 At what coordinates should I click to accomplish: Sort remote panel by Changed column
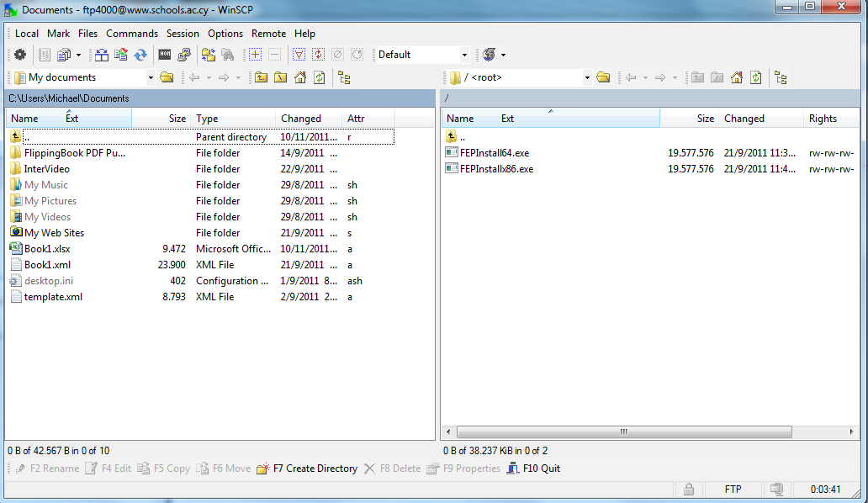click(x=761, y=119)
